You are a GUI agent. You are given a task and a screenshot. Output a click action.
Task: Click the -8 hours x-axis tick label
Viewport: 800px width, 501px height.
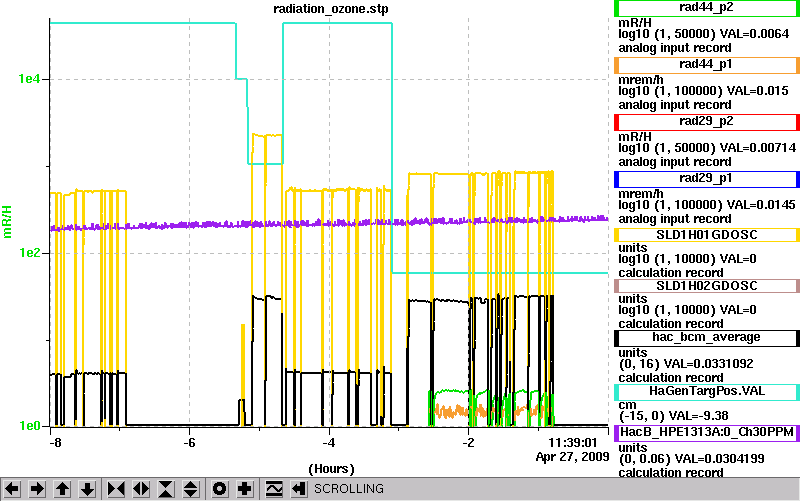55,442
